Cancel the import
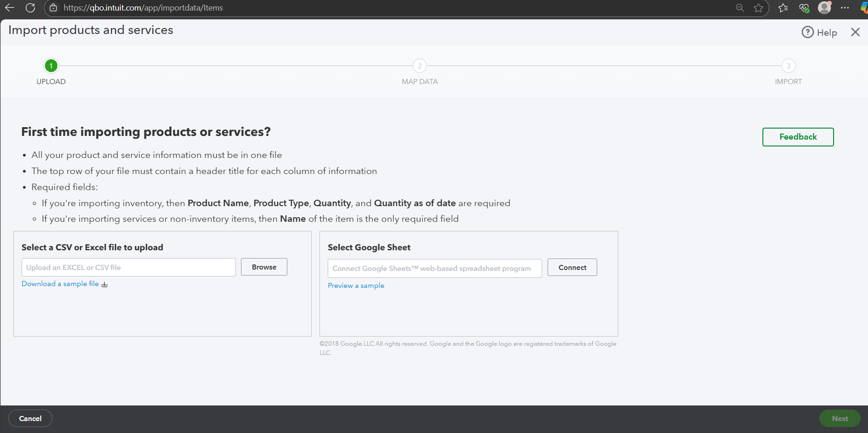 click(30, 418)
